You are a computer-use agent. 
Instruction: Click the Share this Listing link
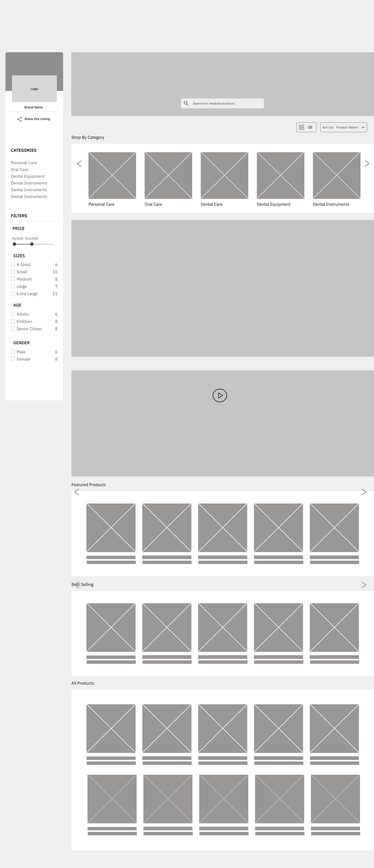click(37, 119)
